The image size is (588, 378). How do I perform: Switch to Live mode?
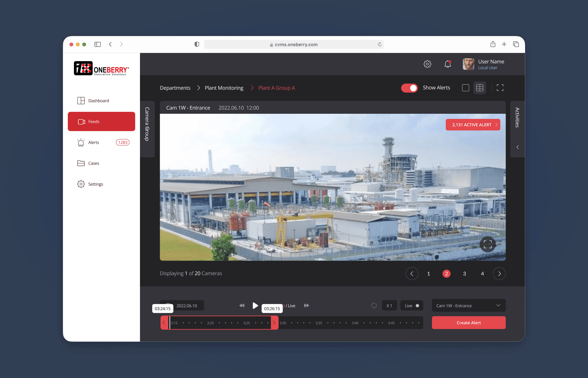tap(412, 306)
